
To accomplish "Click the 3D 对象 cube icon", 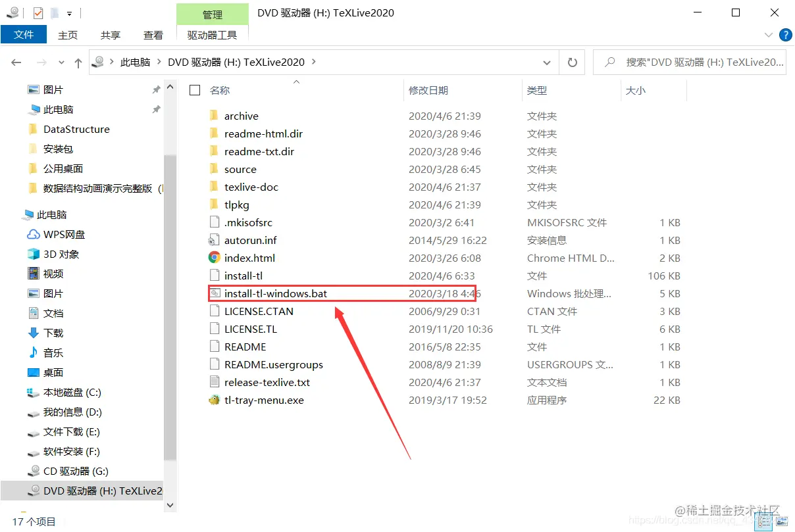I will point(34,254).
